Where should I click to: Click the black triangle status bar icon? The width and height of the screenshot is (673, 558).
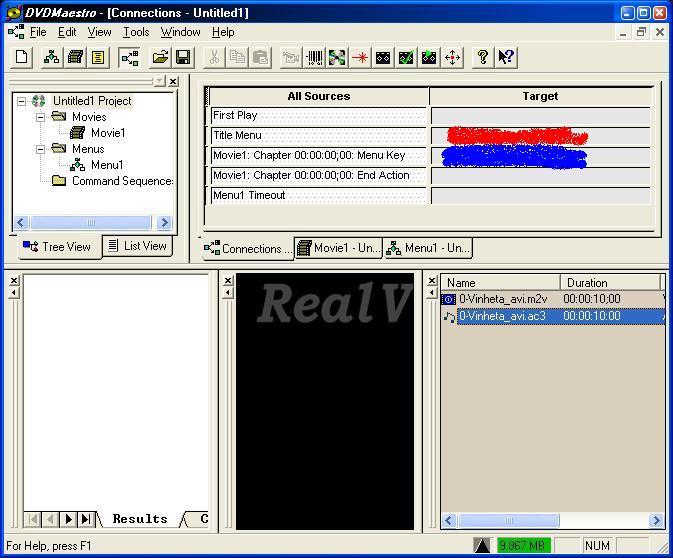(482, 546)
